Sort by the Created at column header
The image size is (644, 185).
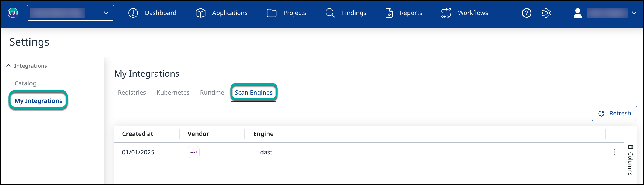coord(138,134)
